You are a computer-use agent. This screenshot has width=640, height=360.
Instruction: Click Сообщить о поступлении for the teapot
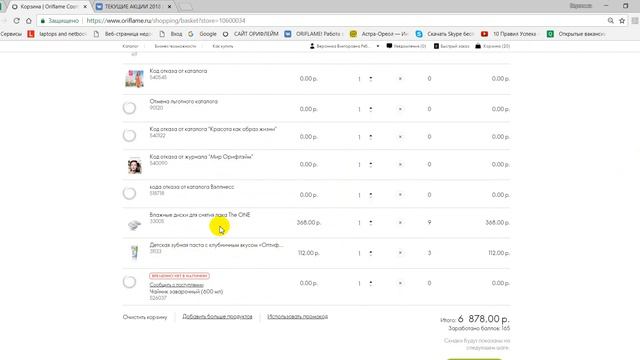[x=176, y=285]
